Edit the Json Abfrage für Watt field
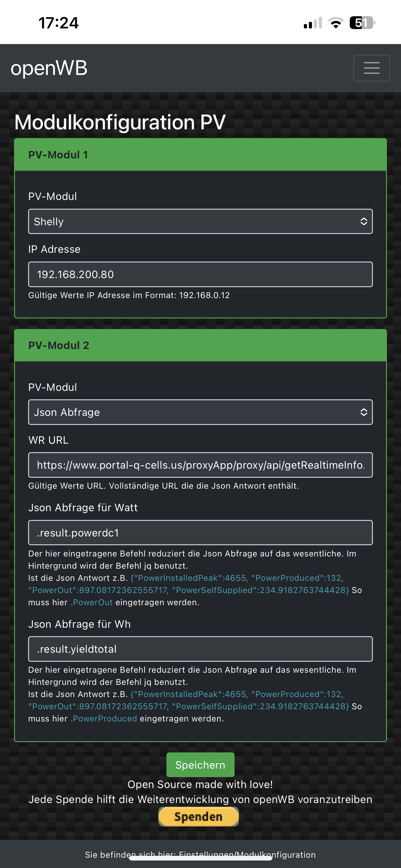The width and height of the screenshot is (401, 868). pyautogui.click(x=200, y=533)
